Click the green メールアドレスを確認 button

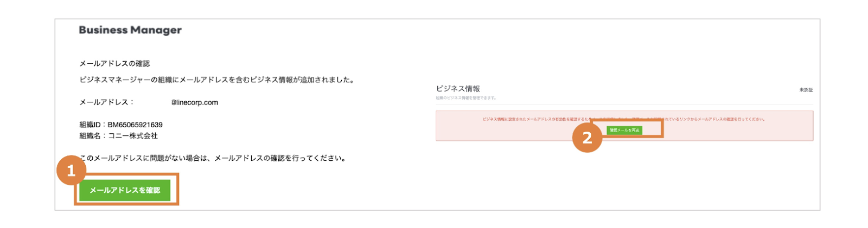click(125, 190)
